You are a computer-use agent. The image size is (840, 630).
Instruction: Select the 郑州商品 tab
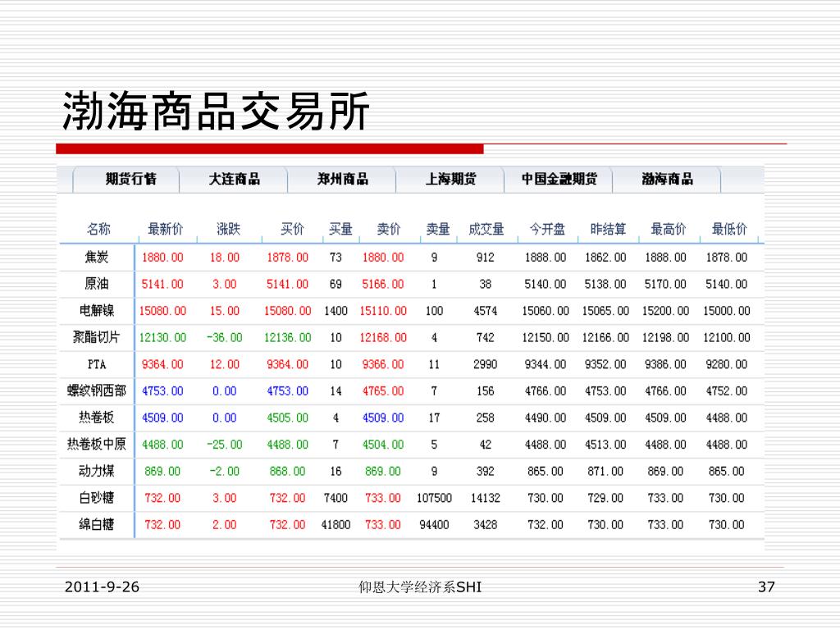(x=343, y=179)
